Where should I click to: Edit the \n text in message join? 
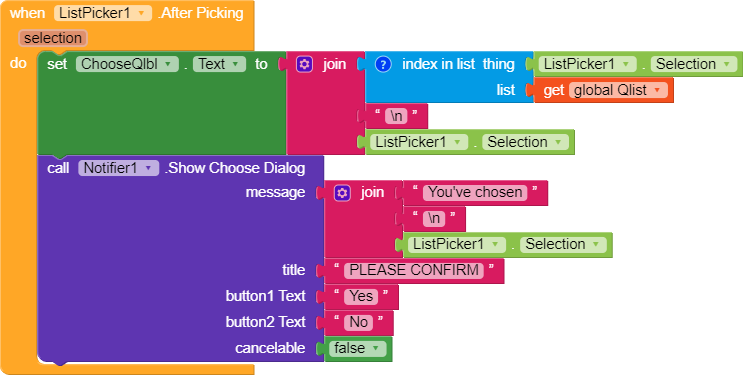coord(434,219)
